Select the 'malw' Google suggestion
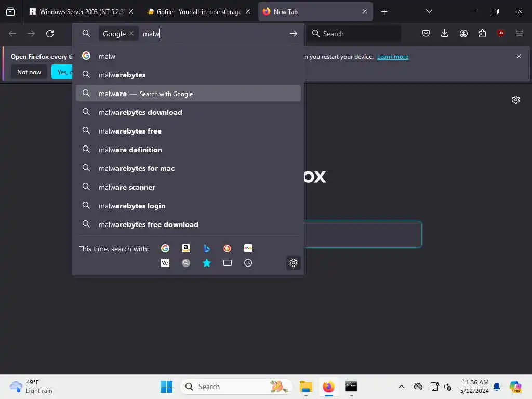Image resolution: width=532 pixels, height=399 pixels. click(x=188, y=56)
